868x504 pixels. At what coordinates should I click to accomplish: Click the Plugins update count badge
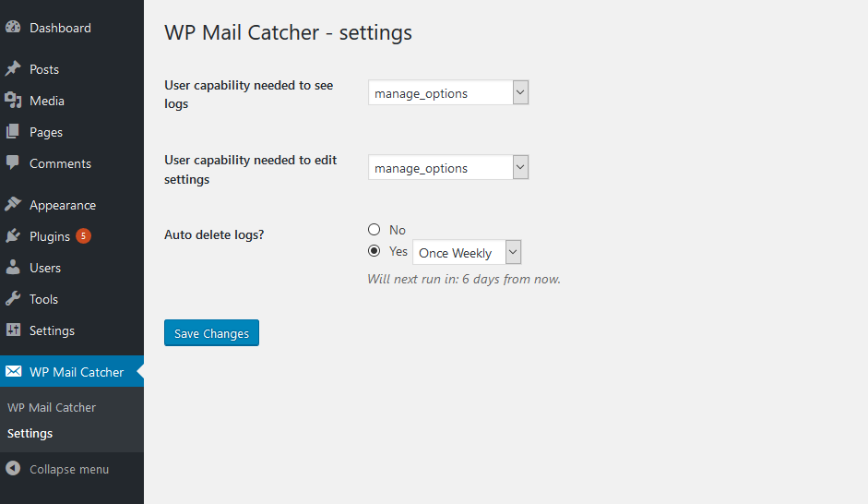point(83,236)
